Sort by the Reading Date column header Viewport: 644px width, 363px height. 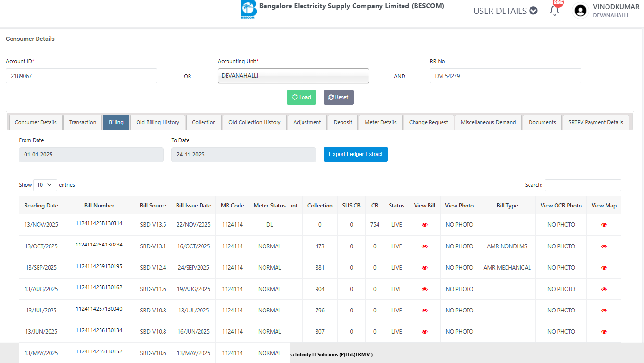point(41,206)
